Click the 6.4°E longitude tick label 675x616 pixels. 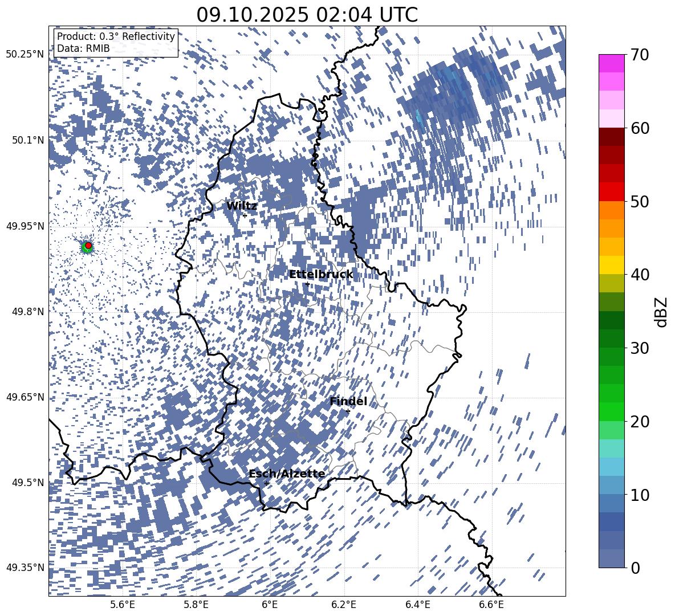click(417, 605)
